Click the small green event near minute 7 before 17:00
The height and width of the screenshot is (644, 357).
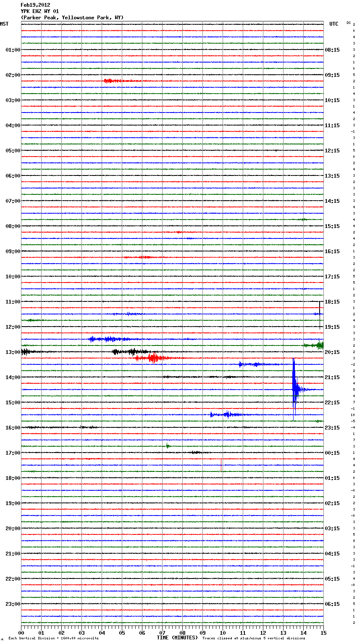tap(168, 446)
